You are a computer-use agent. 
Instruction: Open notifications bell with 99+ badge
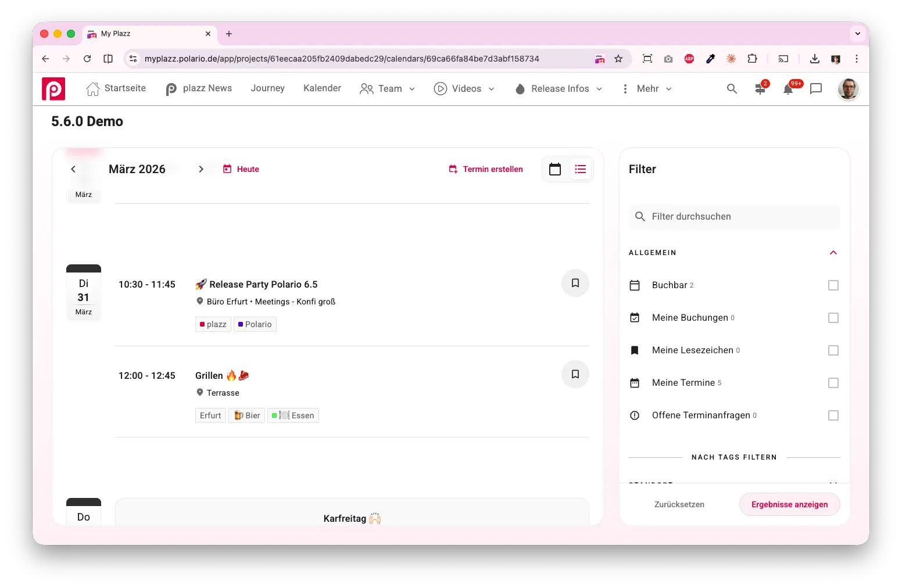click(788, 89)
